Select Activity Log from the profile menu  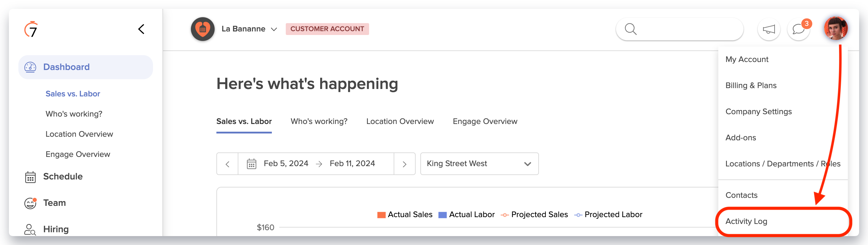pyautogui.click(x=746, y=221)
